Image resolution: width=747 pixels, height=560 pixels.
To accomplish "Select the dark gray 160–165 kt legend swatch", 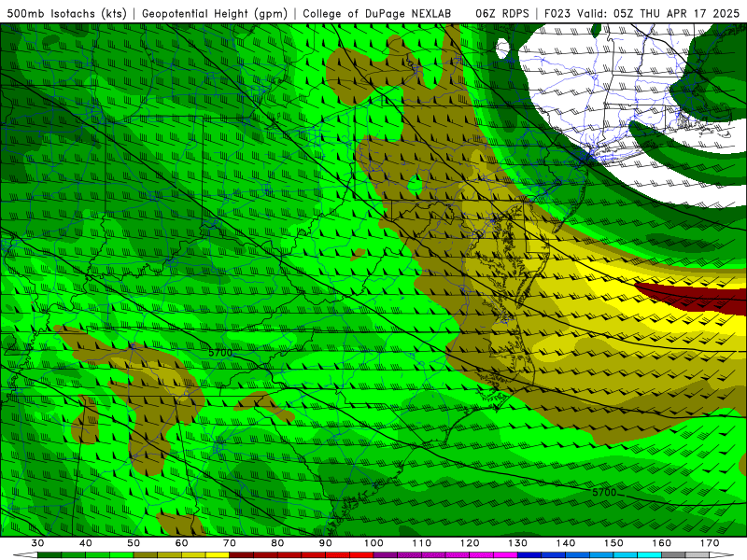I will (x=673, y=555).
